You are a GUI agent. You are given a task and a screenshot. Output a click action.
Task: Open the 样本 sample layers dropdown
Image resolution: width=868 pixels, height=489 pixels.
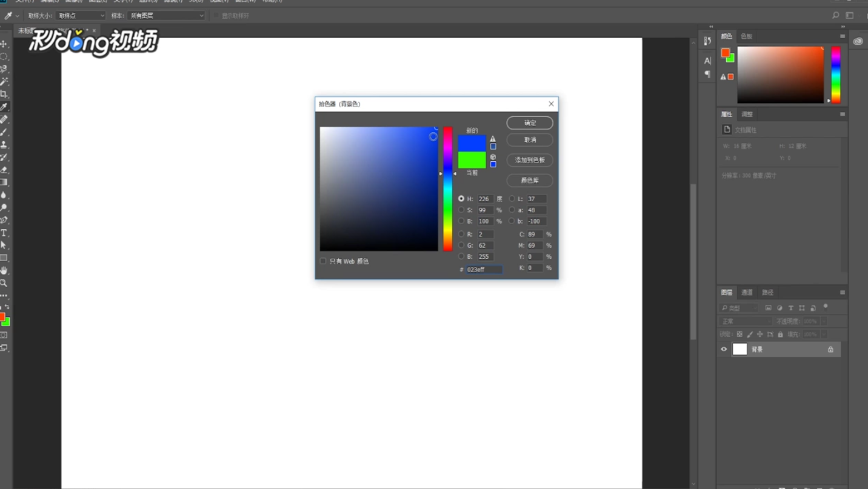167,16
